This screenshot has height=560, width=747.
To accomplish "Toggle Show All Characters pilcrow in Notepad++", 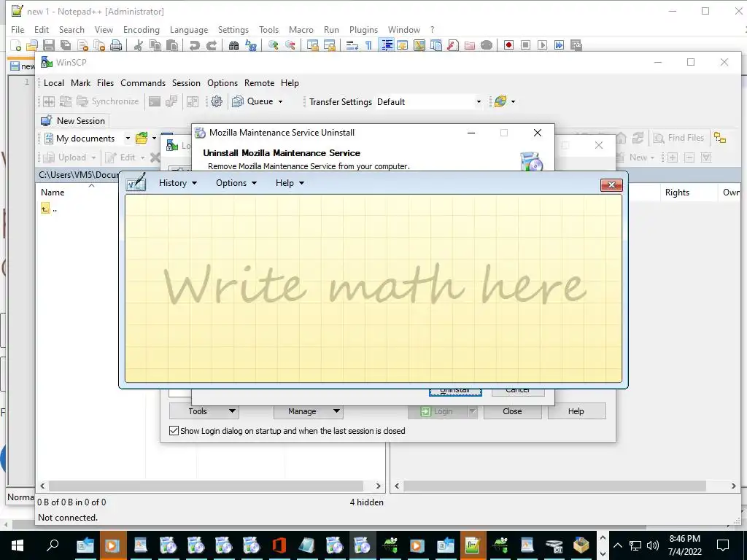I will coord(368,45).
